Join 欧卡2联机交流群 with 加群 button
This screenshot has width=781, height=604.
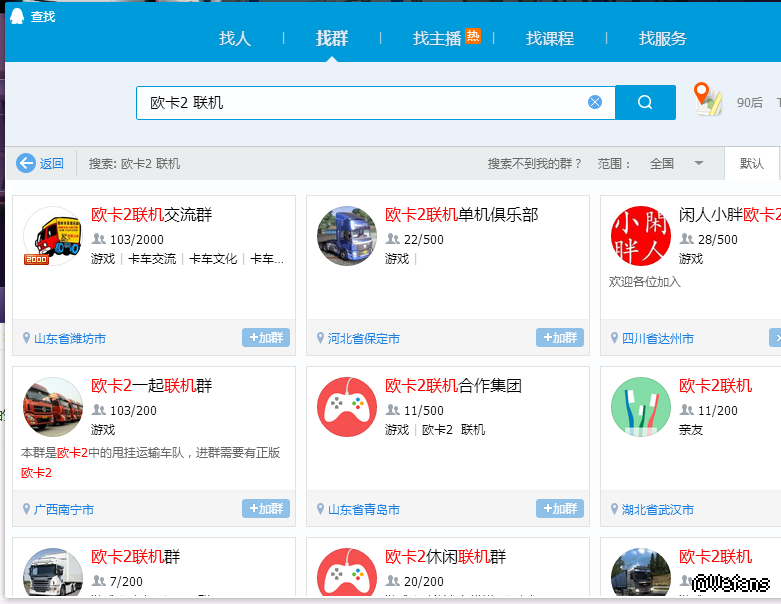(266, 338)
